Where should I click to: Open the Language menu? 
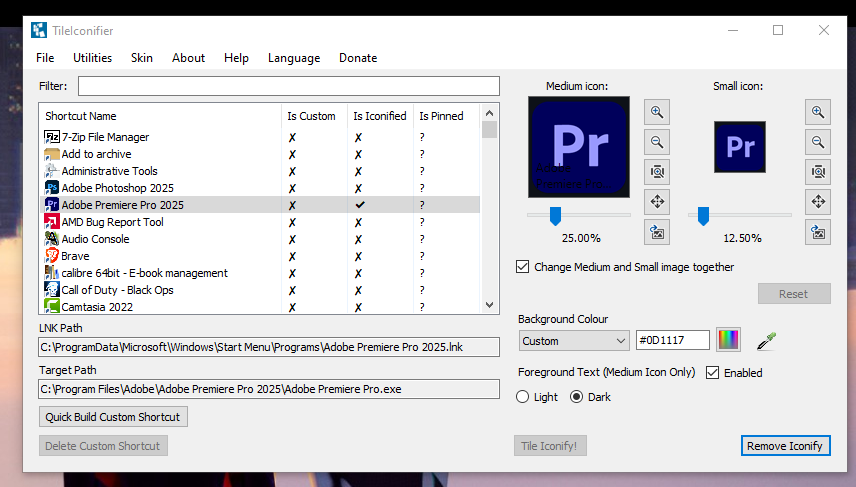click(294, 58)
